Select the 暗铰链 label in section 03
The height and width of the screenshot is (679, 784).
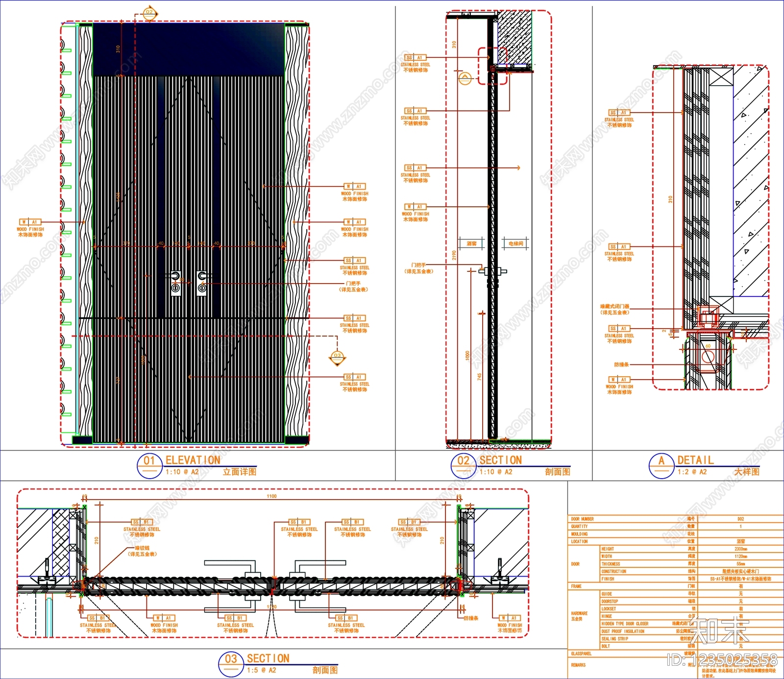tap(143, 551)
